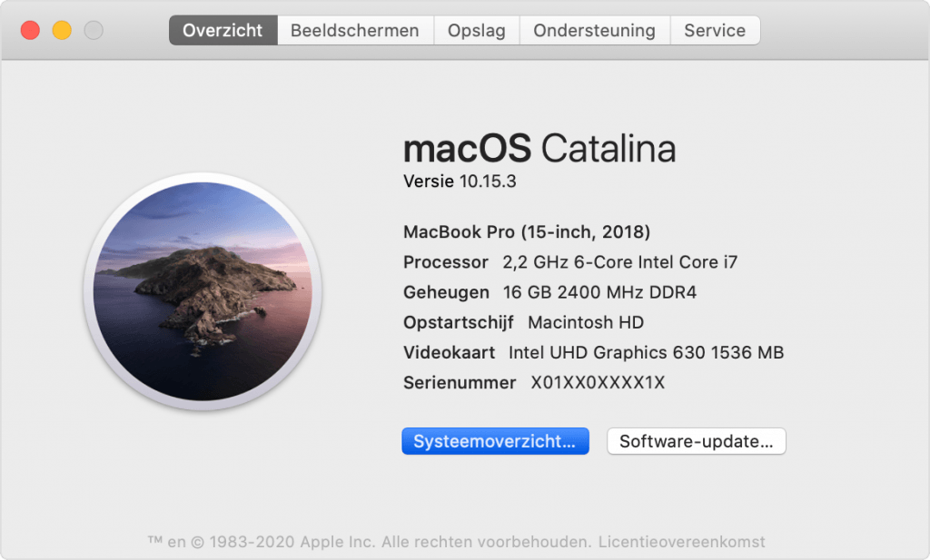The width and height of the screenshot is (930, 560).
Task: Click the macOS Catalina title
Action: 539,149
